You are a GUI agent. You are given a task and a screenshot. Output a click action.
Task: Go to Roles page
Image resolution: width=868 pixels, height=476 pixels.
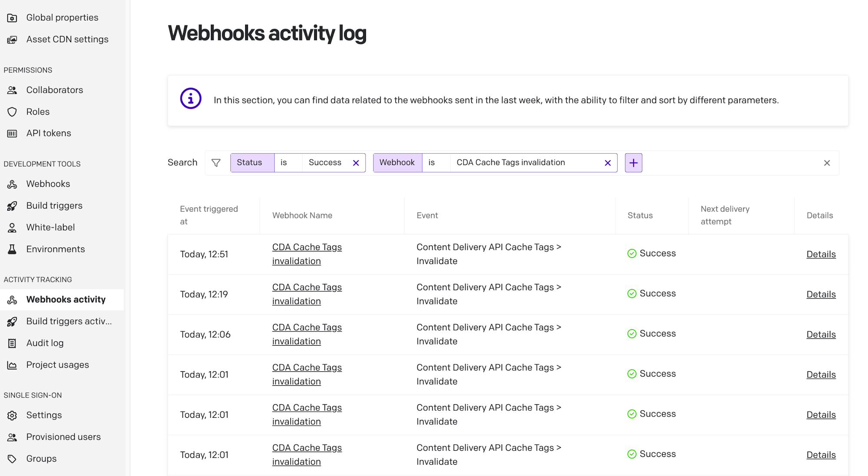(38, 112)
